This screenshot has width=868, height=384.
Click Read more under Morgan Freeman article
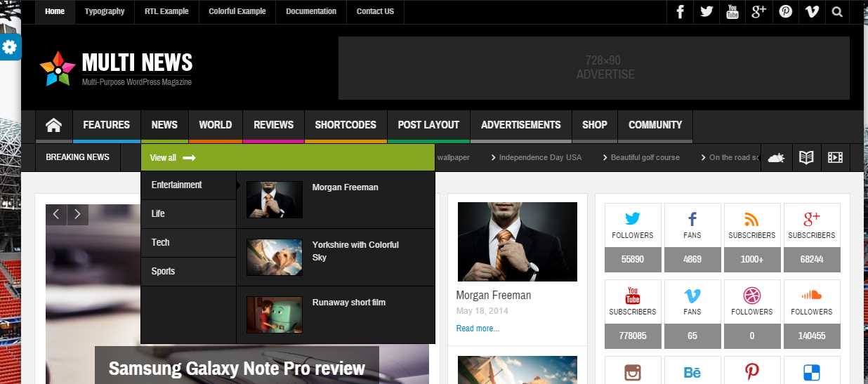[478, 329]
